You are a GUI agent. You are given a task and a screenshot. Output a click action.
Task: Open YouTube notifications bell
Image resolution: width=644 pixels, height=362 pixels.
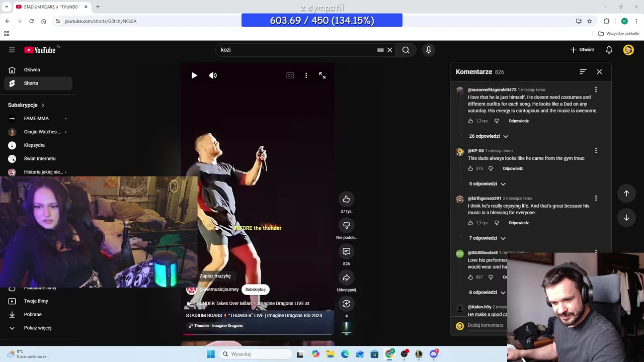(x=609, y=50)
